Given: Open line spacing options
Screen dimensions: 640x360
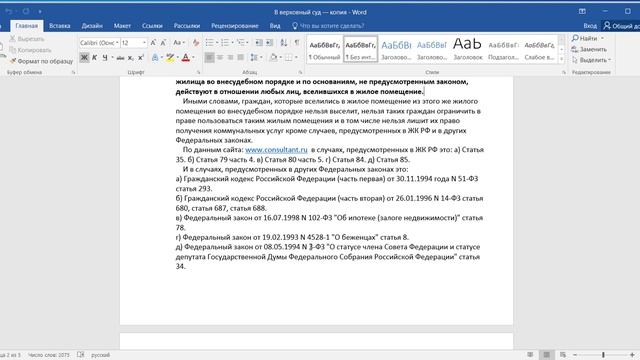Looking at the screenshot, I should [x=256, y=58].
